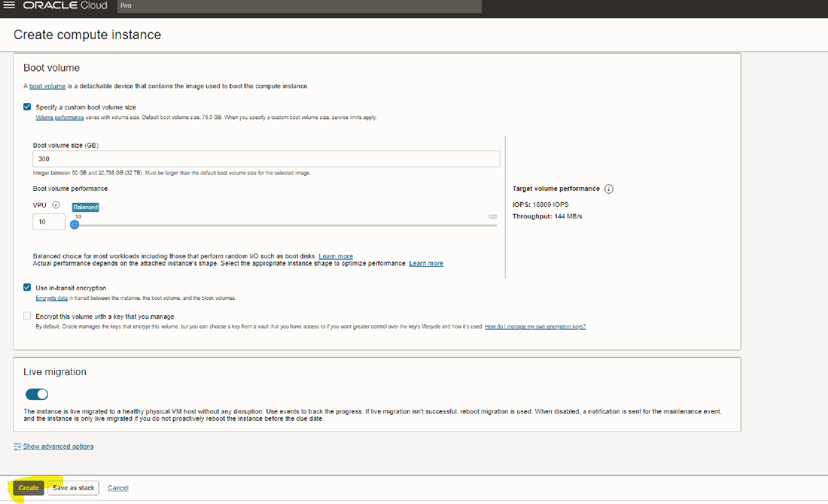Click the Show advanced options filter icon

(17, 446)
